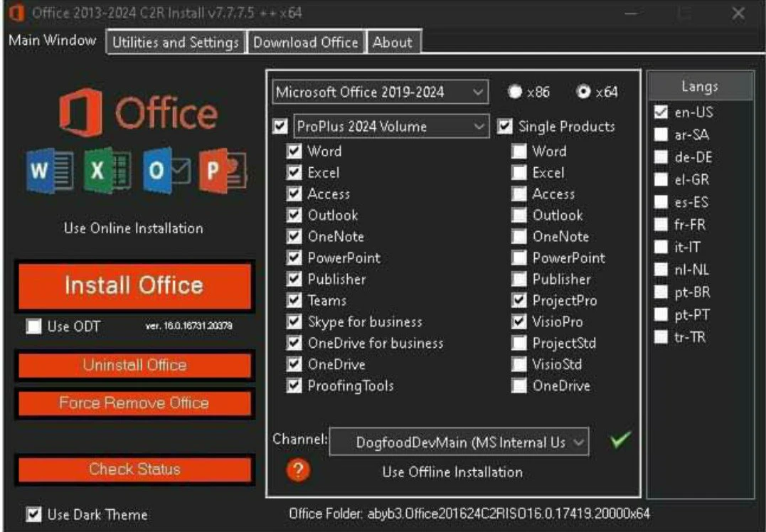Open the Download Office tab
The width and height of the screenshot is (766, 532).
(306, 42)
